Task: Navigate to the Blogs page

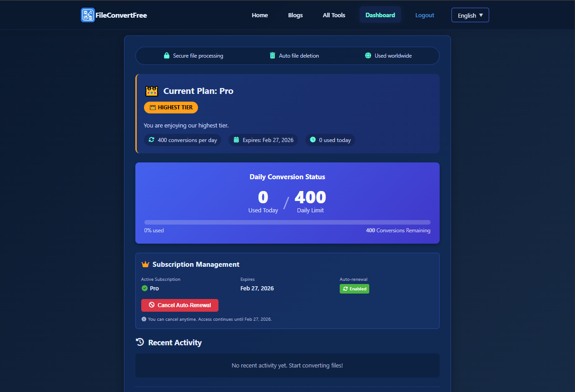Action: 295,15
